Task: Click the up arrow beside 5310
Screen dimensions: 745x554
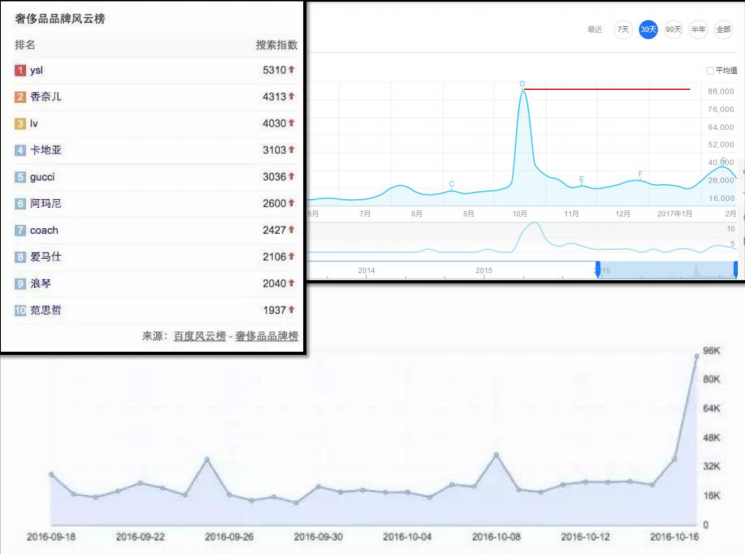Action: (292, 69)
